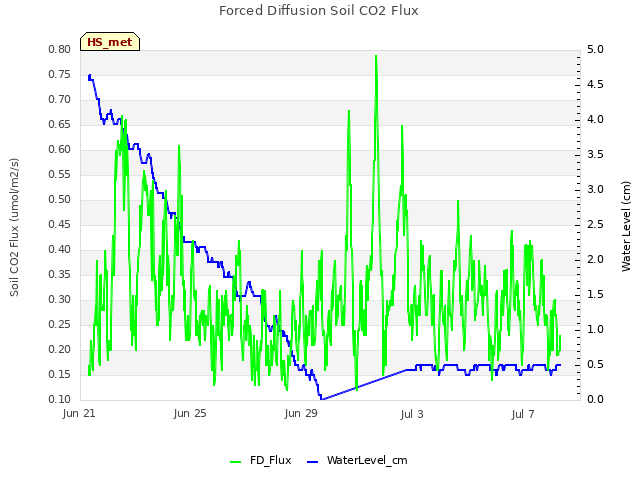The height and width of the screenshot is (480, 640).
Task: Select the Jul 7 x-axis label
Action: tap(523, 414)
